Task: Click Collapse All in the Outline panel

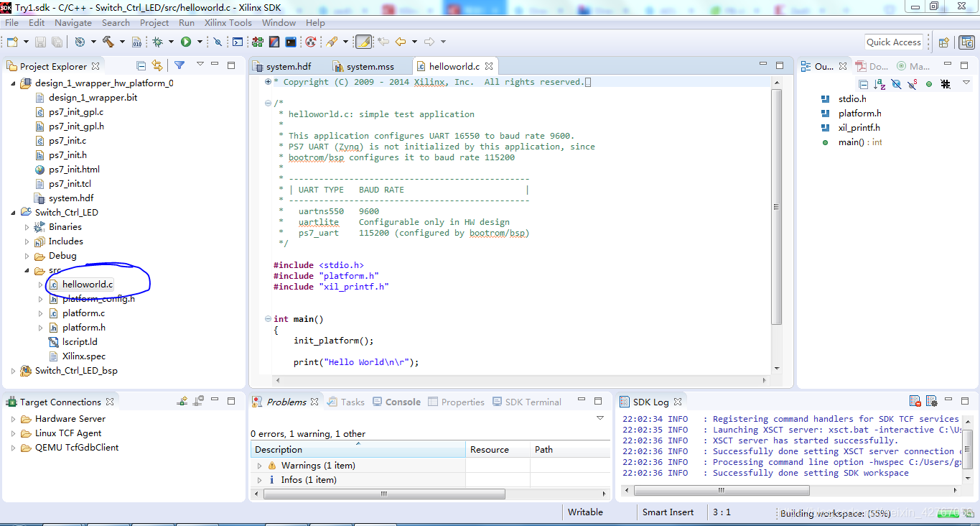Action: pos(864,84)
